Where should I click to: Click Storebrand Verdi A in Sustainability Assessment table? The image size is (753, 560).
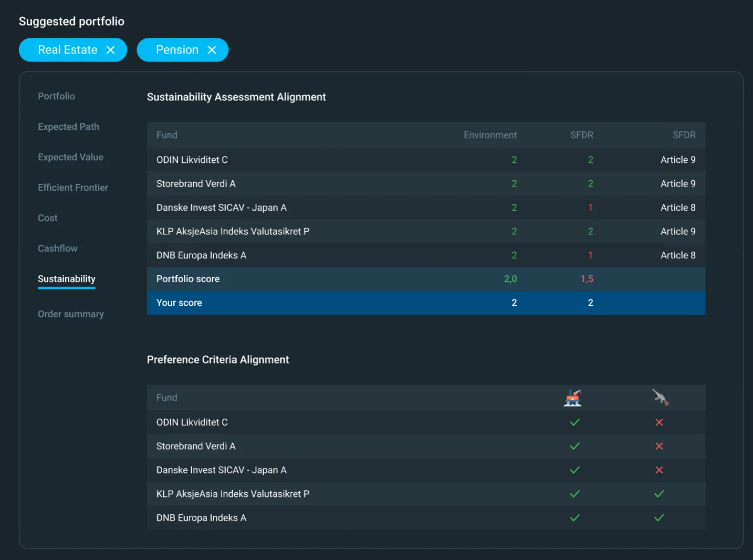pos(196,183)
